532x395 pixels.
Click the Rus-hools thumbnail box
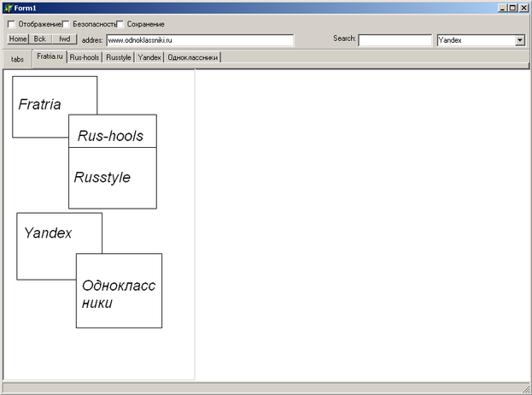[x=113, y=131]
